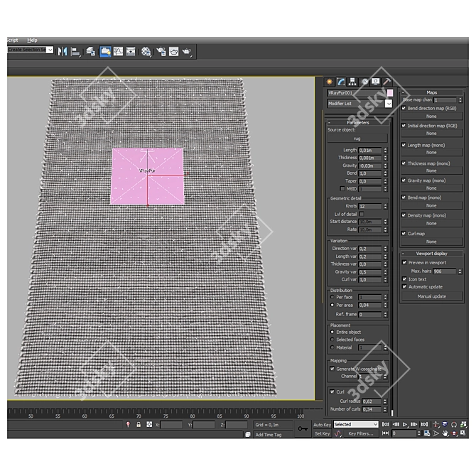Open the Utilities hammer panel tab
This screenshot has width=476, height=476.
pyautogui.click(x=387, y=82)
